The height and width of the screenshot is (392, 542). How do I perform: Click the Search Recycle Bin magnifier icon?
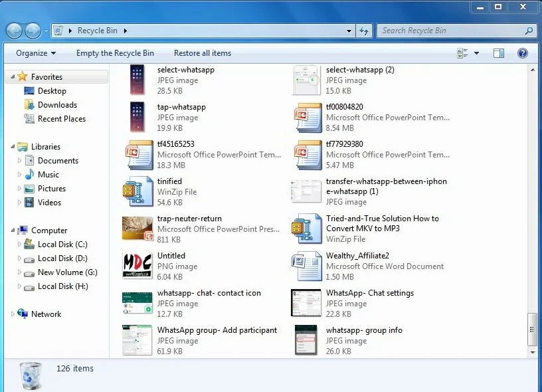(x=530, y=31)
